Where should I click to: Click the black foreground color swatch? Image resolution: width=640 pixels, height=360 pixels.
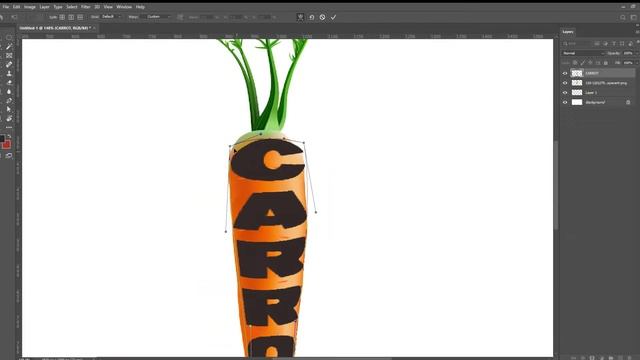coord(2,139)
